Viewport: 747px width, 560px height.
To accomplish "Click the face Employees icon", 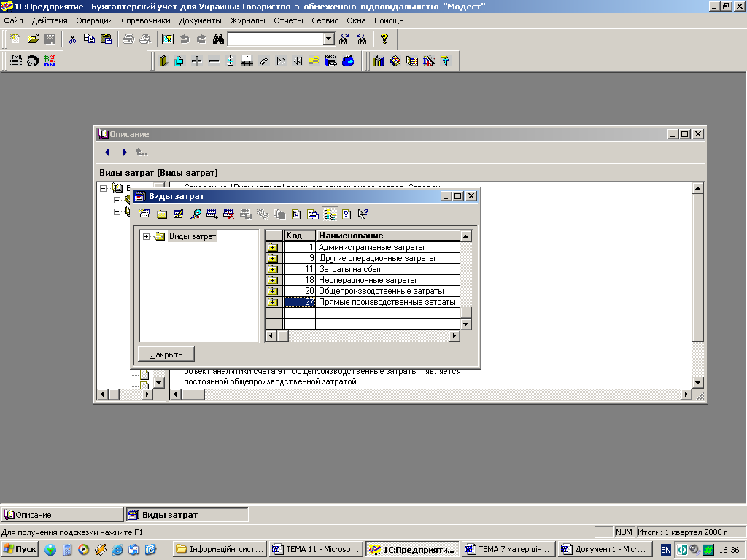I will tap(32, 61).
